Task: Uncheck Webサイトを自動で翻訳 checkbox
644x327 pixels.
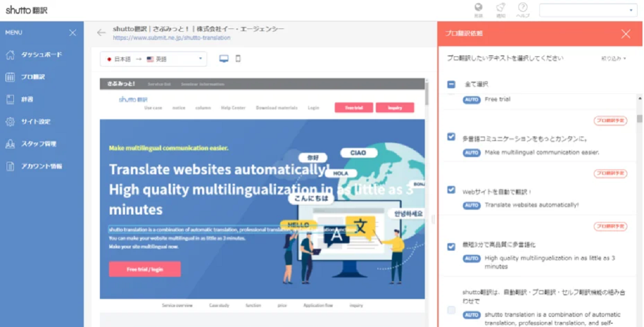Action: click(x=451, y=190)
